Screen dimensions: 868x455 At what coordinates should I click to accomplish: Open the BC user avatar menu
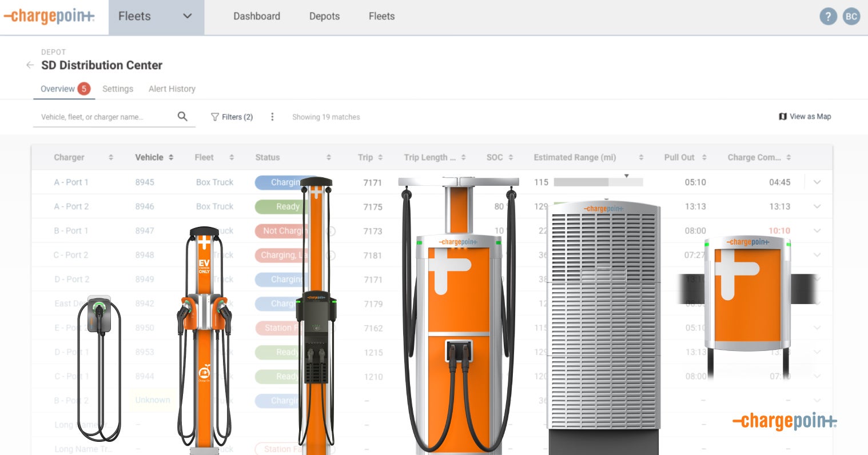[x=851, y=17]
